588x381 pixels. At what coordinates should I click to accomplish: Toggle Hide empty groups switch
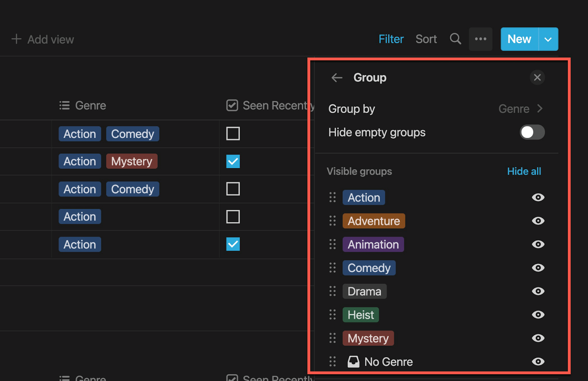point(532,132)
